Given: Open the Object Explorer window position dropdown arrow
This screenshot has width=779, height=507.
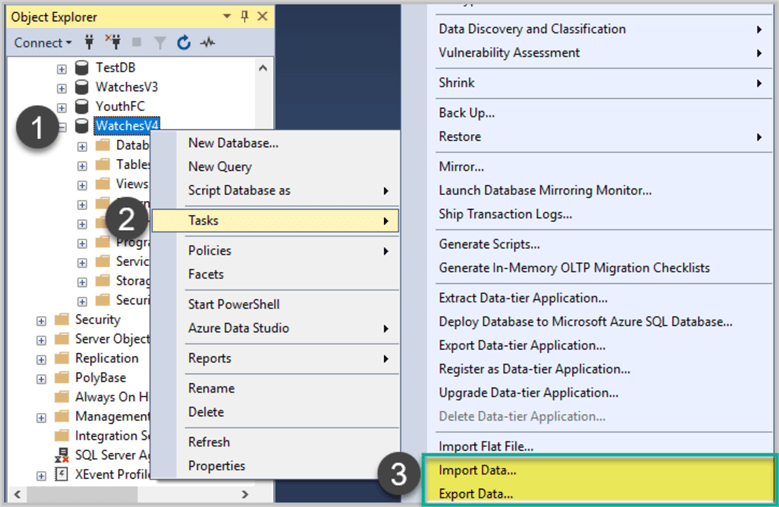Looking at the screenshot, I should pos(227,16).
